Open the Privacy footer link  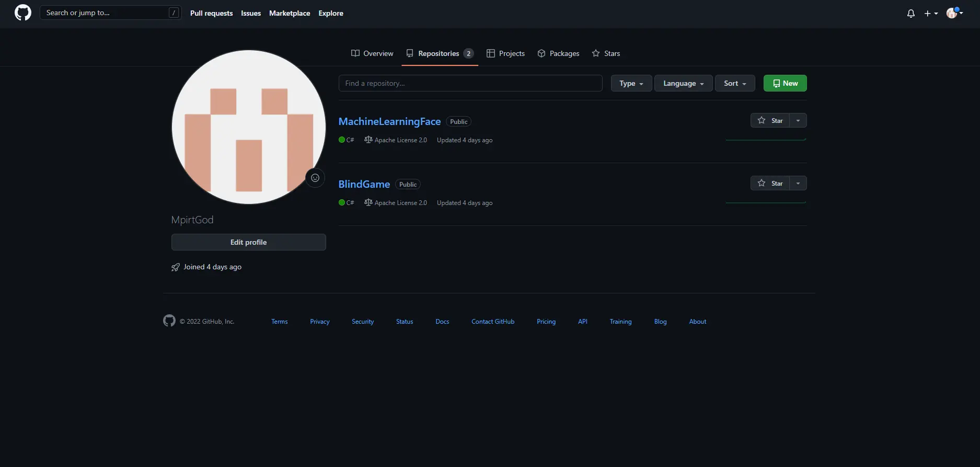[x=320, y=322]
